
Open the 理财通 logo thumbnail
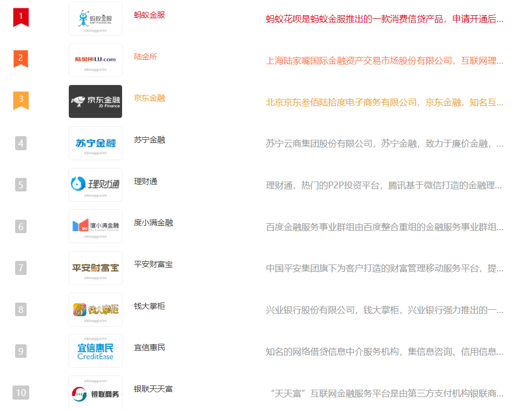pyautogui.click(x=95, y=185)
